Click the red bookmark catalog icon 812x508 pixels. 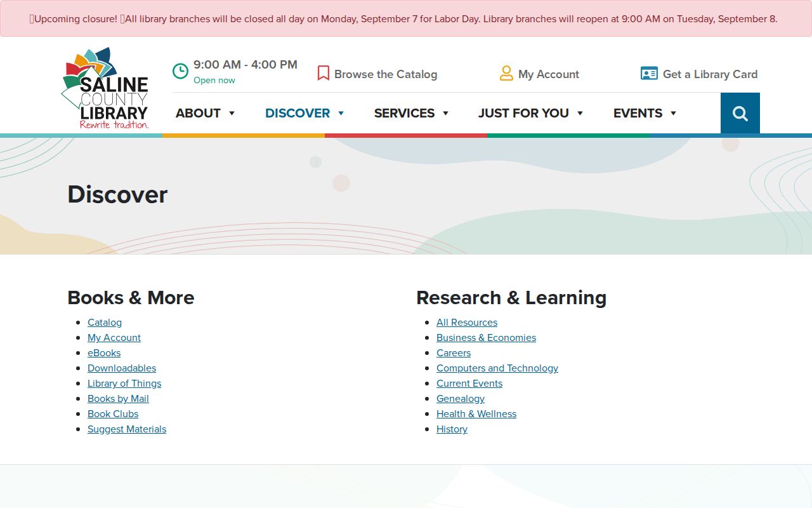tap(324, 74)
